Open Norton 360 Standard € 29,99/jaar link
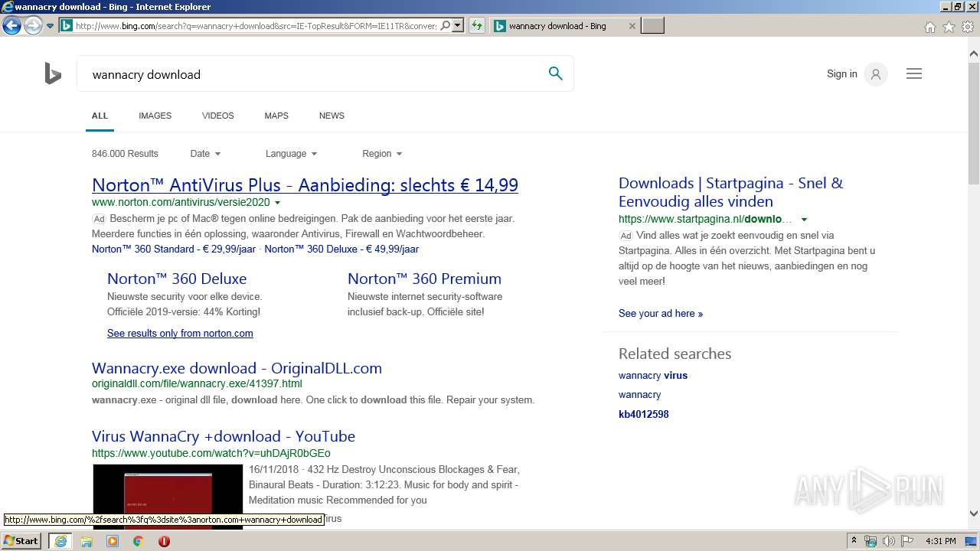 (174, 249)
